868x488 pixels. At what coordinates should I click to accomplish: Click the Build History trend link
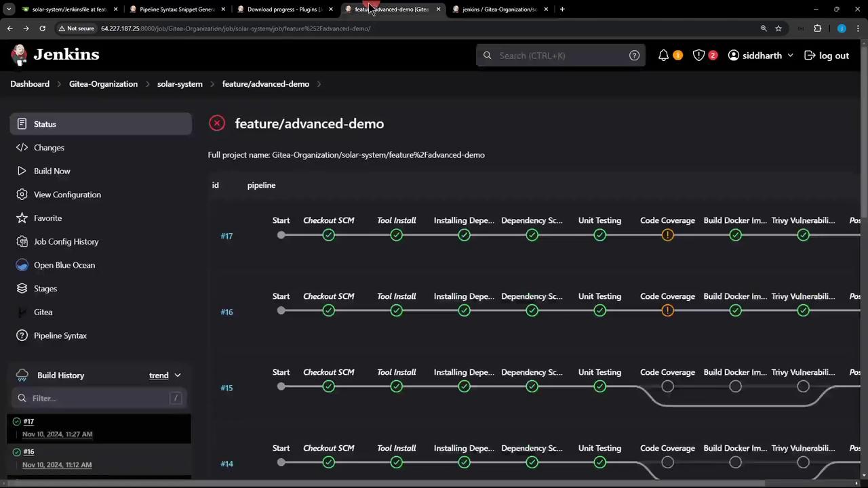(x=159, y=375)
